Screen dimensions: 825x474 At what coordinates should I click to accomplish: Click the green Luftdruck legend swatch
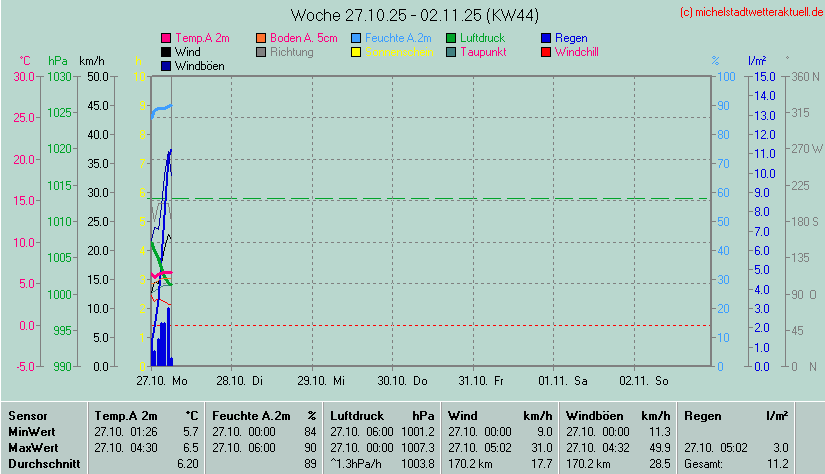coord(451,38)
